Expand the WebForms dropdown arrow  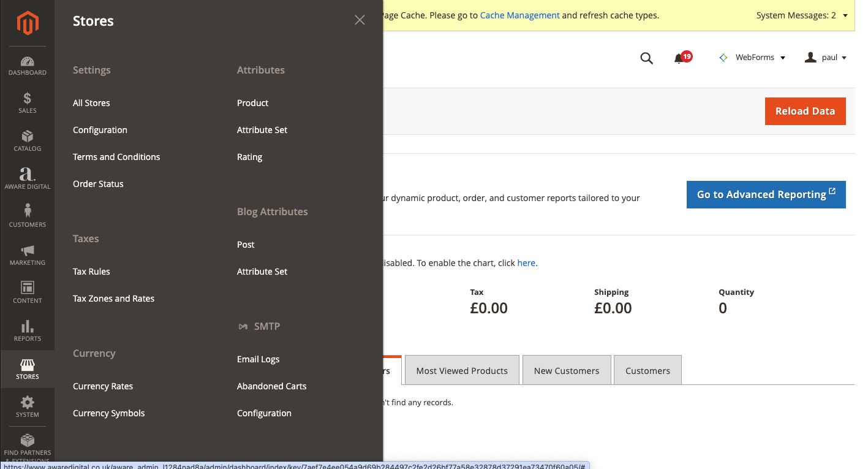click(x=783, y=58)
